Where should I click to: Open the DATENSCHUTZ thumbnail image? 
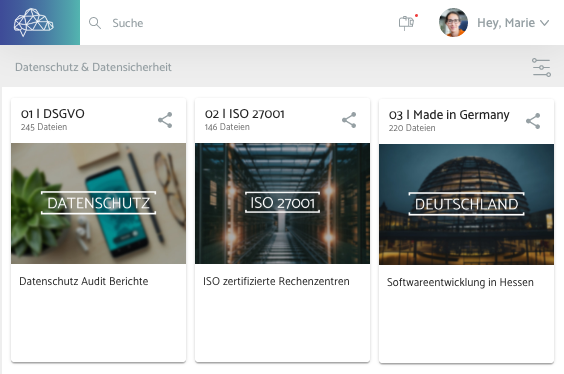click(x=99, y=204)
